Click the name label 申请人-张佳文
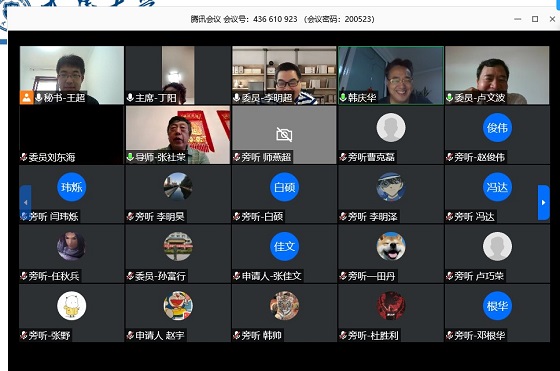Image resolution: width=560 pixels, height=371 pixels. tap(272, 276)
